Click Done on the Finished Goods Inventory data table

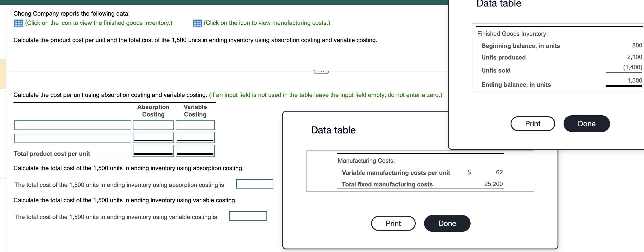[586, 123]
